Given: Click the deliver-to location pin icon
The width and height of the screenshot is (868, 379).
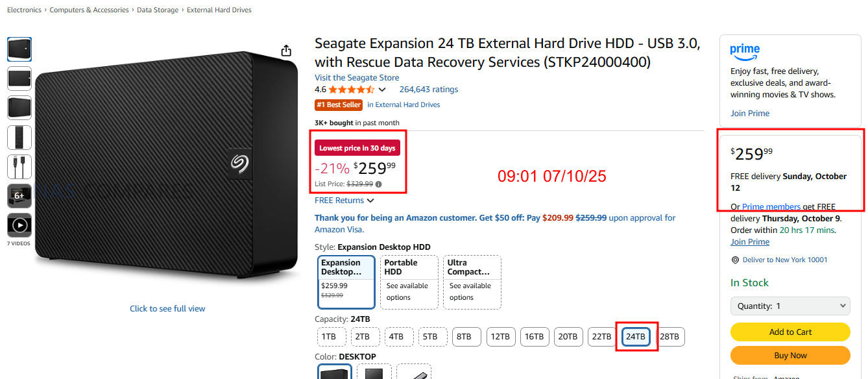Looking at the screenshot, I should click(x=735, y=260).
